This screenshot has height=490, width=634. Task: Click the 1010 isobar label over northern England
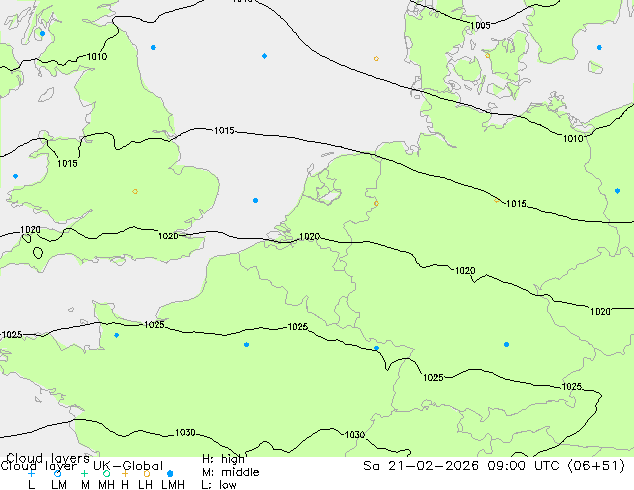97,57
